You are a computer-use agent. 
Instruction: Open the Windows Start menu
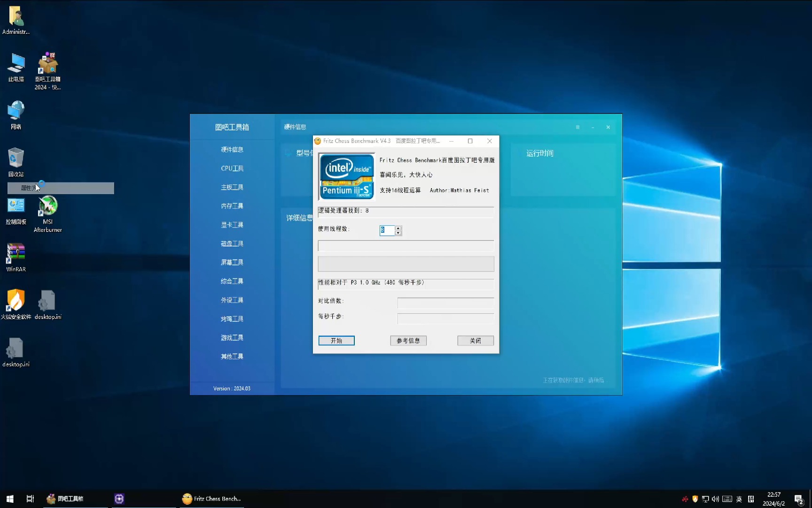(x=10, y=499)
